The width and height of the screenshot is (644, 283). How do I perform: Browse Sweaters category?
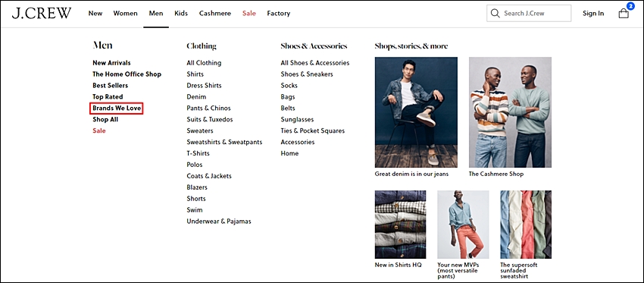[x=200, y=130]
